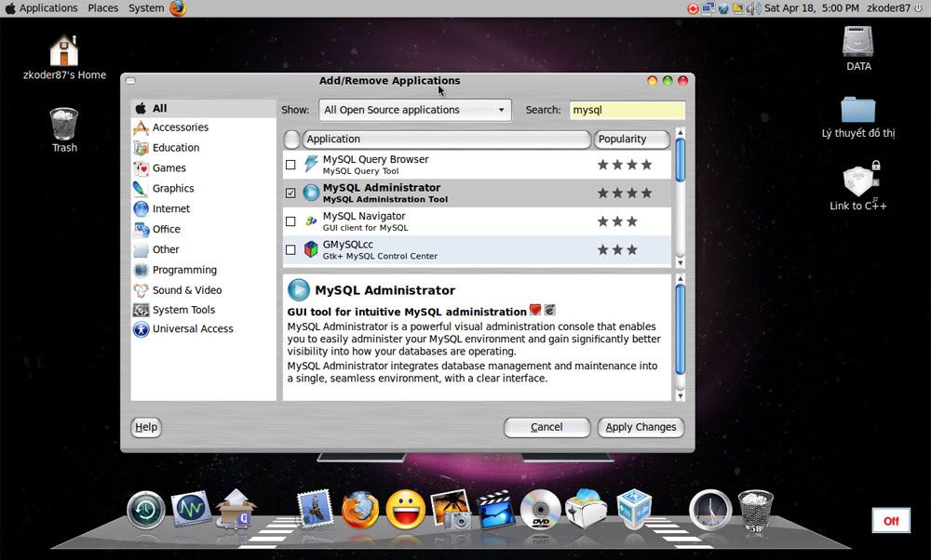Click the description pane scrollbar thumb
This screenshot has width=931, height=560.
coord(681,330)
